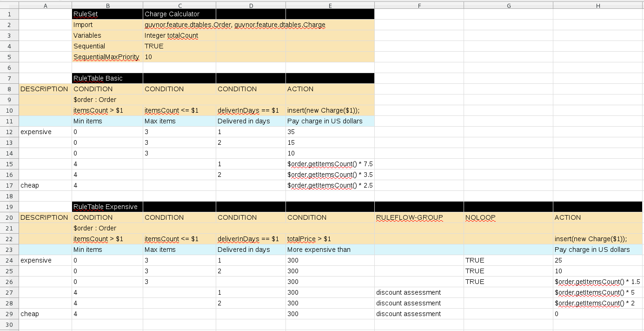The height and width of the screenshot is (331, 644).
Task: Click the 'discount assessment' cell in row 27
Action: pyautogui.click(x=409, y=292)
